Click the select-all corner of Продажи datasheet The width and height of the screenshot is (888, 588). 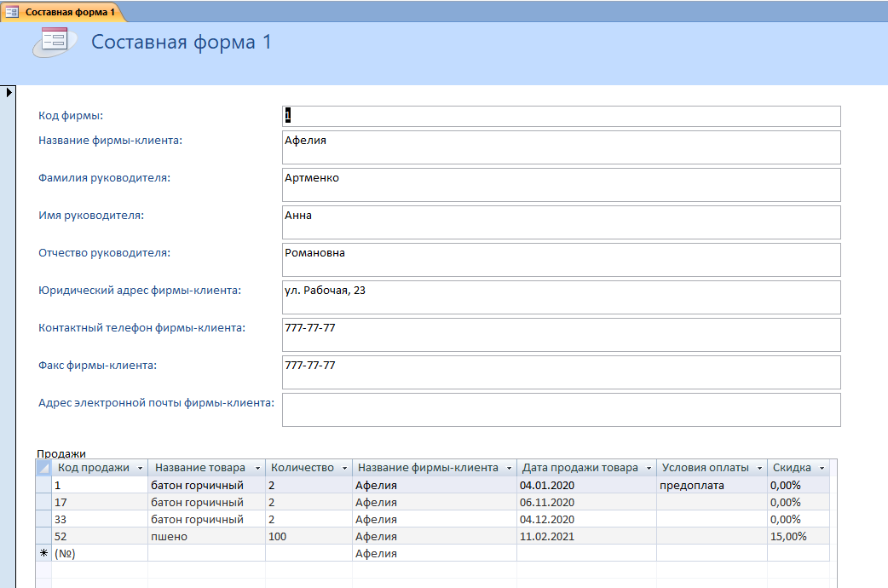coord(43,468)
